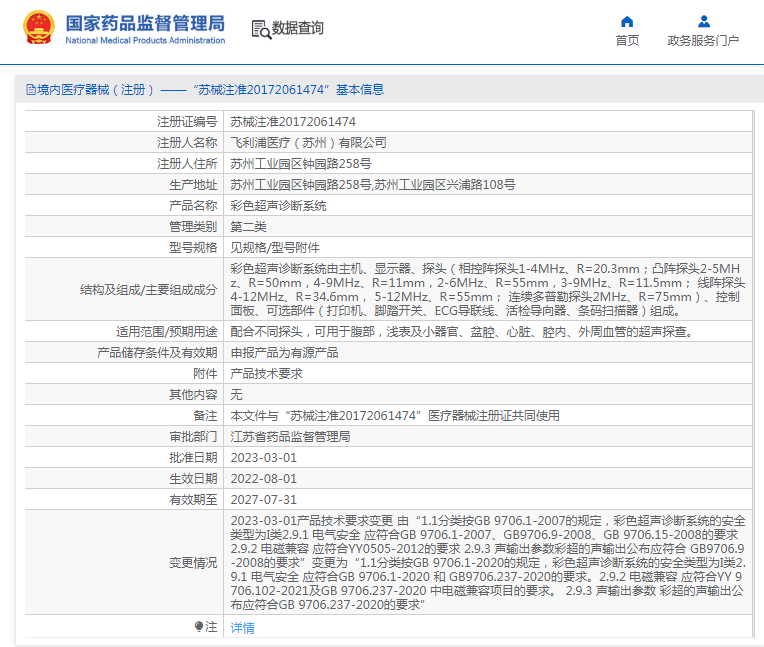Click management class value 第二类
This screenshot has width=764, height=647.
248,227
